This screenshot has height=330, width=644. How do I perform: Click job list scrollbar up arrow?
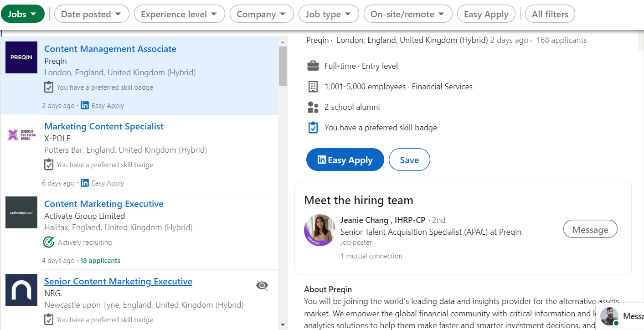click(x=283, y=42)
